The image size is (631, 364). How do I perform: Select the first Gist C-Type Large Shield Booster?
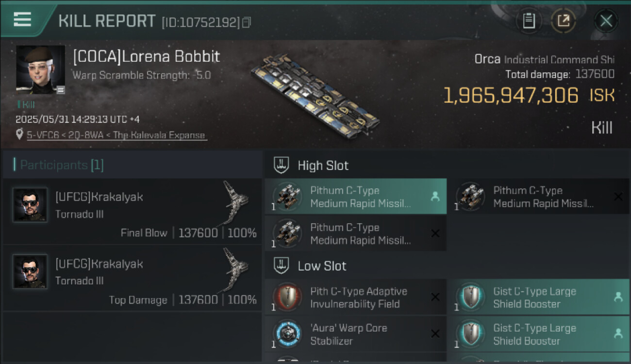click(538, 297)
